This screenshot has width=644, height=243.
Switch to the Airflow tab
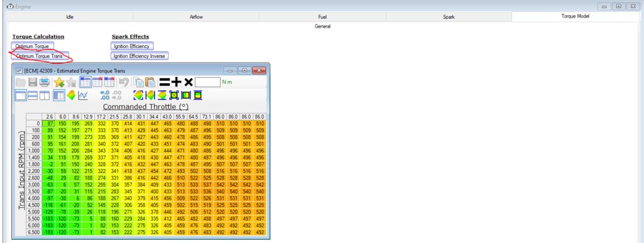point(196,17)
